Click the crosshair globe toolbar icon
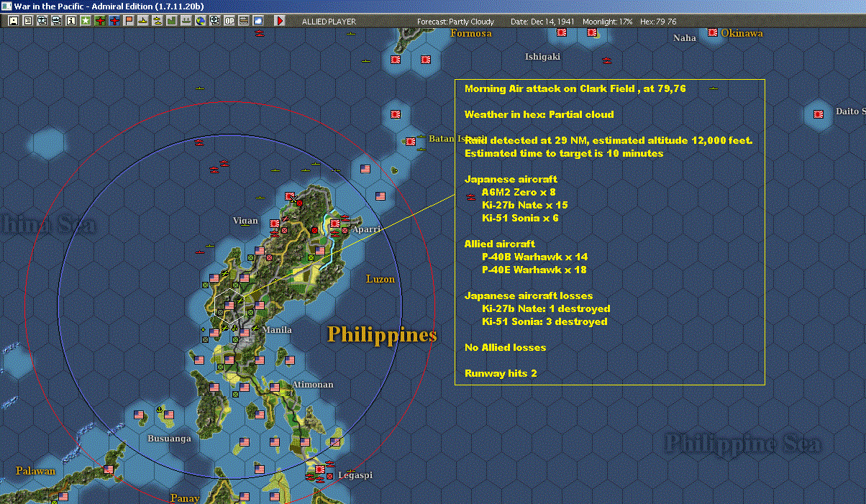866x504 pixels. [215, 21]
